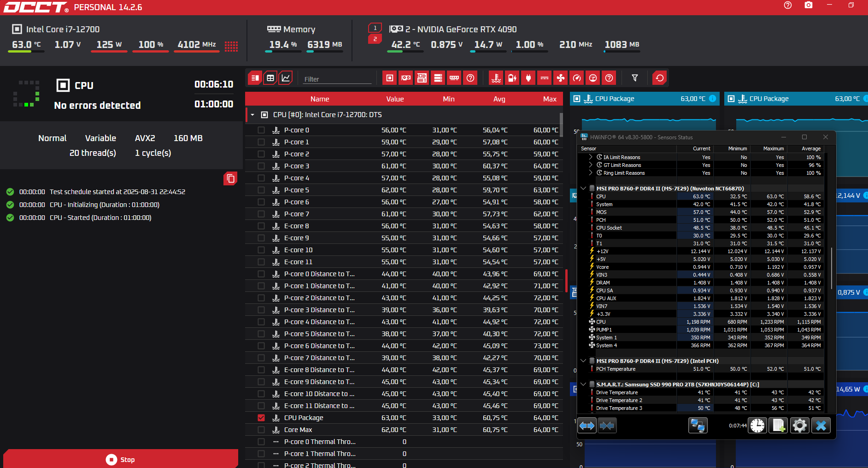
Task: Select the table view layout icon
Action: click(270, 78)
